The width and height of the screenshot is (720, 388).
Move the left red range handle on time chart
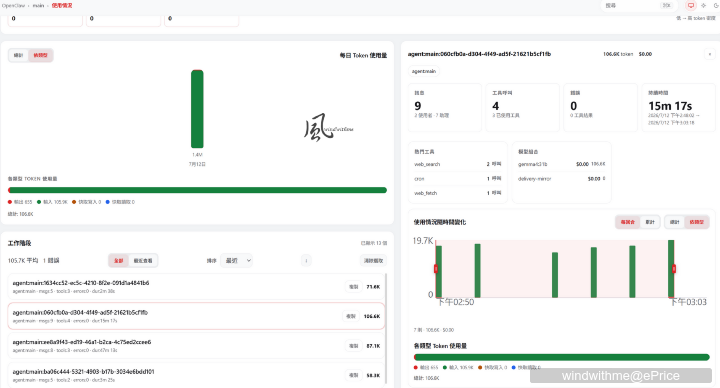coord(436,269)
